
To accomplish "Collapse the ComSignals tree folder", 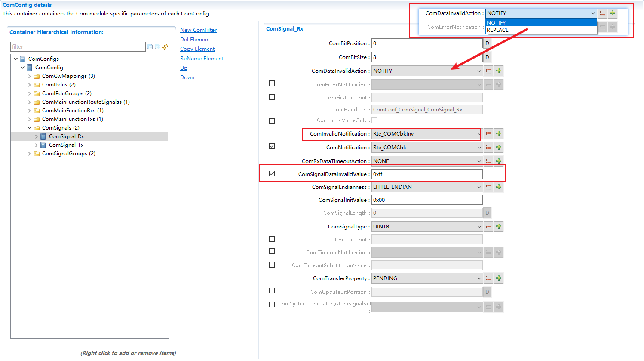I will click(x=30, y=128).
